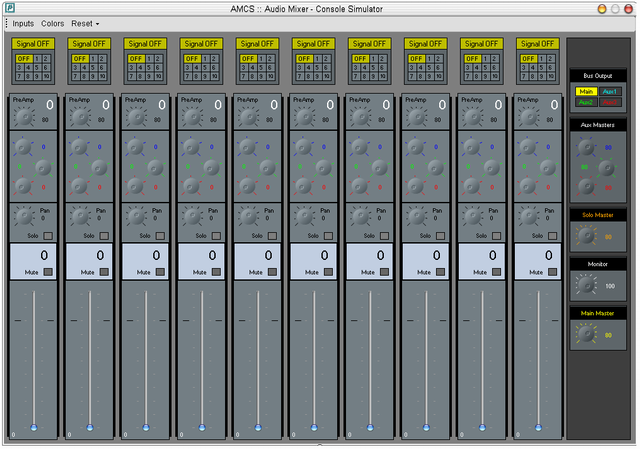Click the green aux knob on the second channel
Viewport: 640px width, 449px height.
99,167
